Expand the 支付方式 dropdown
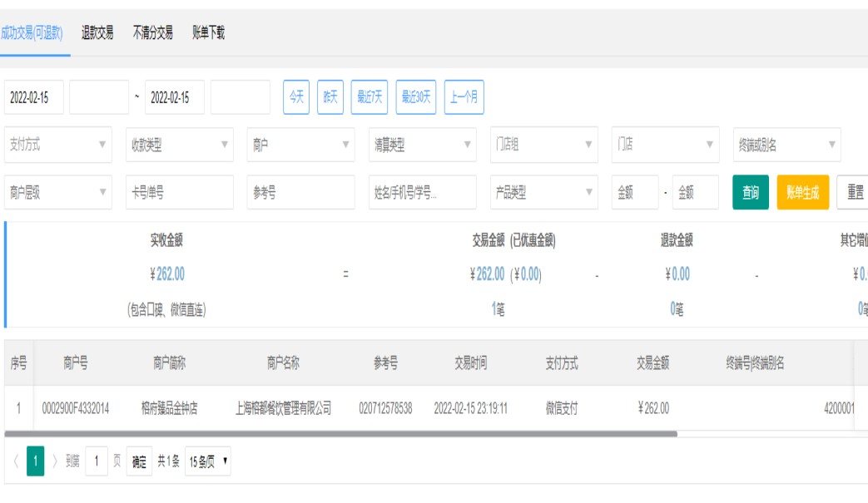Screen dimensions: 868x503 point(57,144)
